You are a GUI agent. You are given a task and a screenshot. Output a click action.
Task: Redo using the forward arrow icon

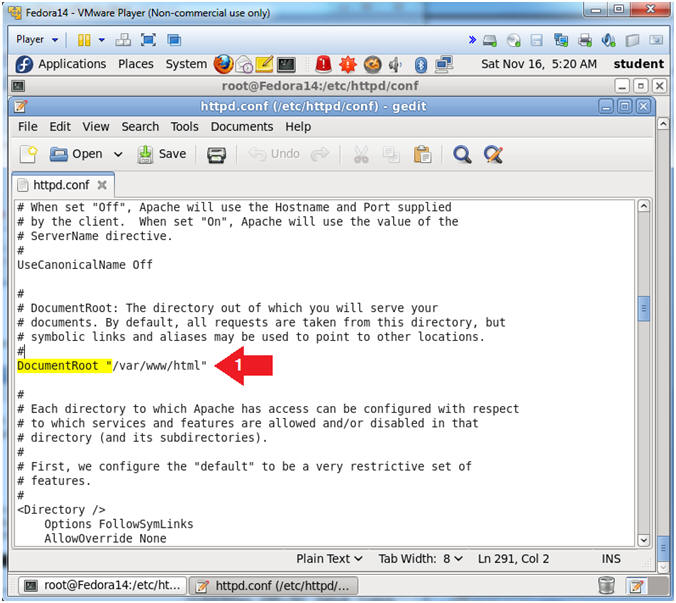(x=320, y=153)
